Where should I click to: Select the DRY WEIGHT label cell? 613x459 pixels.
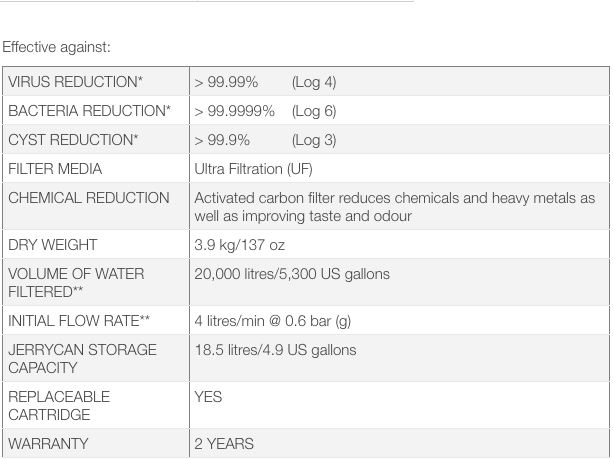(x=53, y=245)
